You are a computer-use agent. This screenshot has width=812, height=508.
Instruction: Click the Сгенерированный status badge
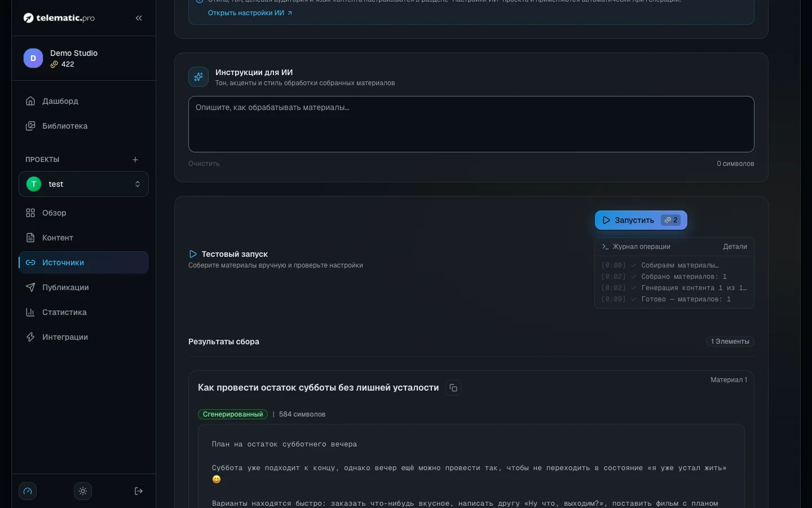[x=233, y=414]
